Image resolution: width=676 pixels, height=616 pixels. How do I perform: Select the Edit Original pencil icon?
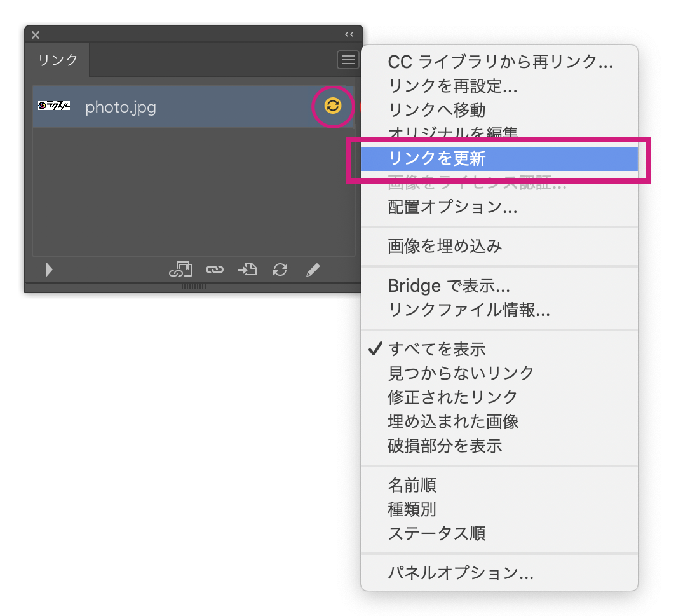pos(313,269)
